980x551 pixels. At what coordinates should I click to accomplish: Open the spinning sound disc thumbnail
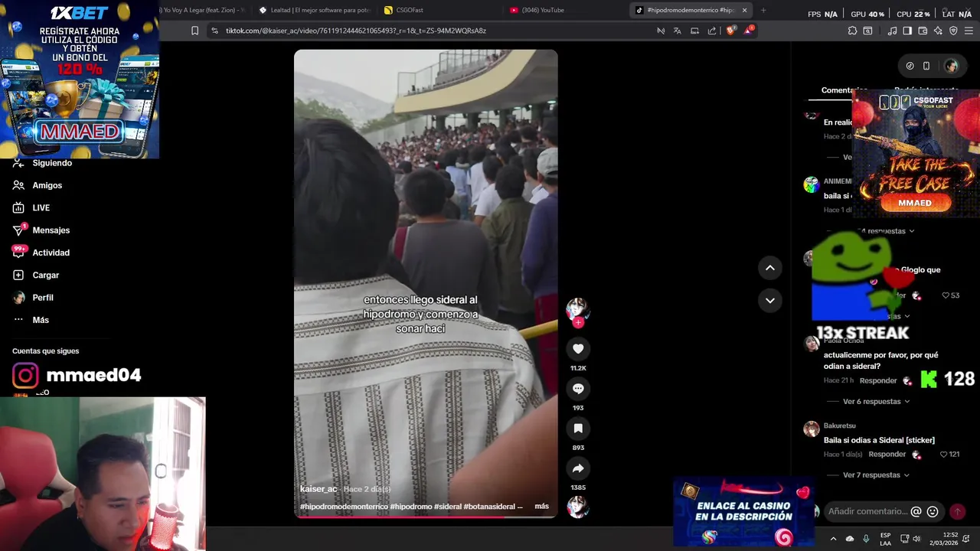click(577, 507)
